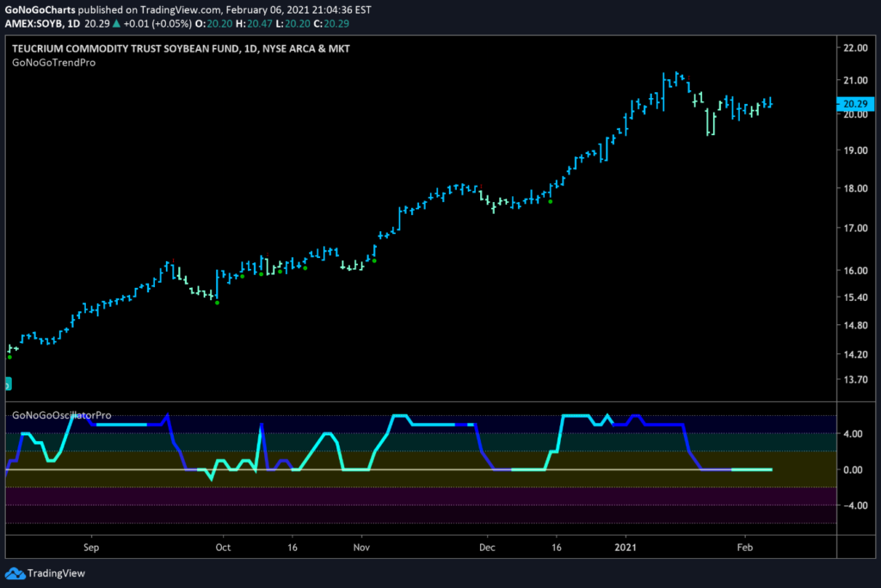Image resolution: width=881 pixels, height=588 pixels.
Task: Click the 18.00 price axis label
Action: (855, 189)
